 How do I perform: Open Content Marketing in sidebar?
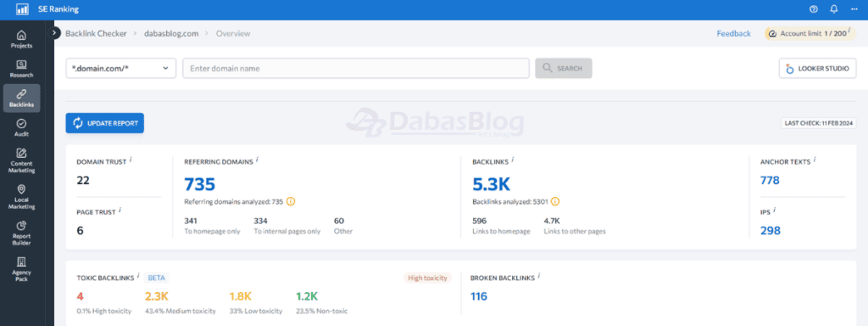coord(21,160)
